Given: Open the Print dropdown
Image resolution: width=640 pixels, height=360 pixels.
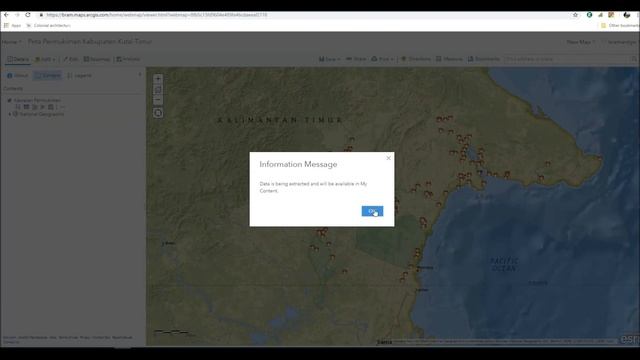Looking at the screenshot, I should tap(383, 59).
